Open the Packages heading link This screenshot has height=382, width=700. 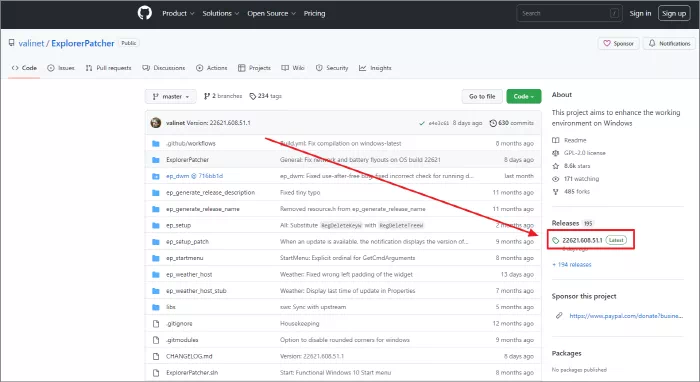[x=567, y=353]
